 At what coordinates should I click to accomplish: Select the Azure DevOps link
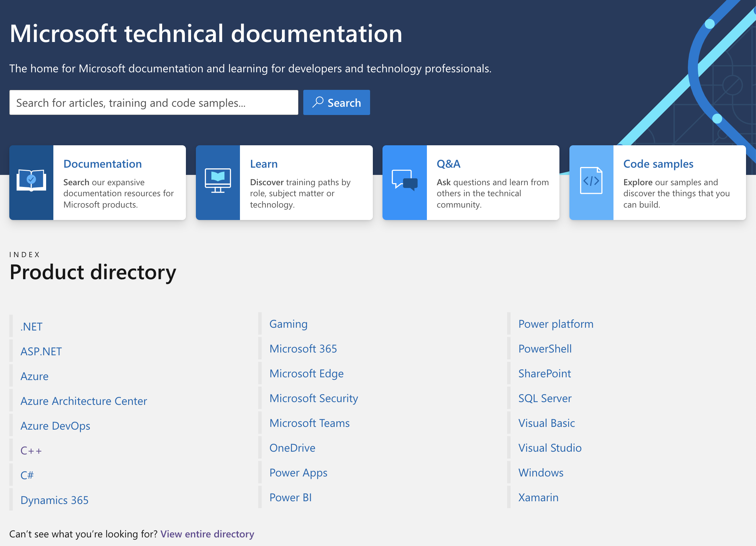pyautogui.click(x=55, y=426)
